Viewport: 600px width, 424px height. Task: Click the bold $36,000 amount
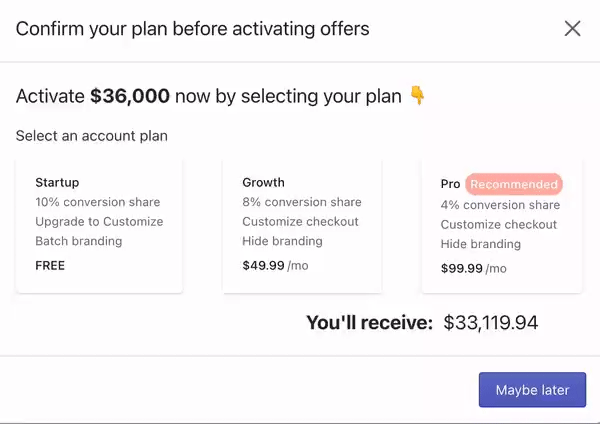tap(130, 97)
